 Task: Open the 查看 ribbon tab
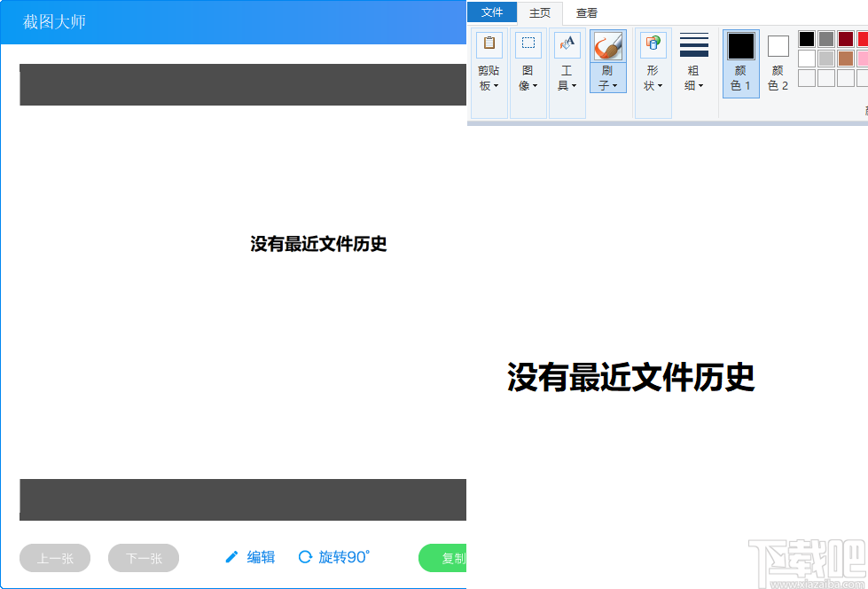(x=588, y=12)
